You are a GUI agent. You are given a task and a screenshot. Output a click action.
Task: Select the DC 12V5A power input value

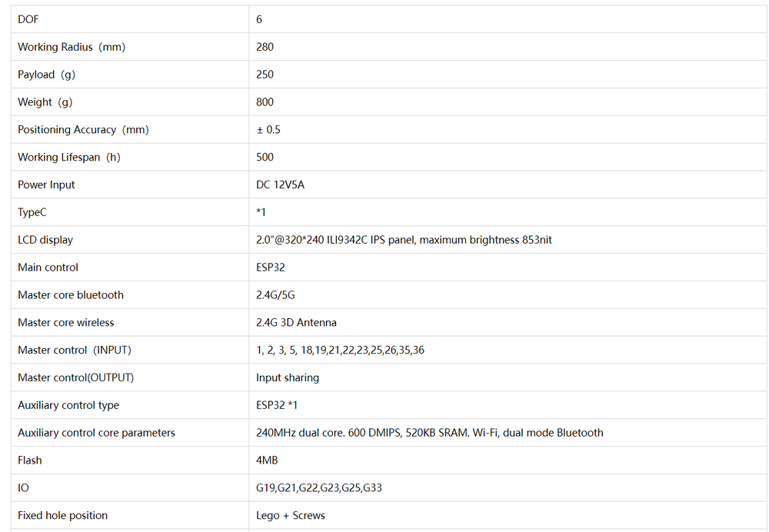click(x=280, y=185)
